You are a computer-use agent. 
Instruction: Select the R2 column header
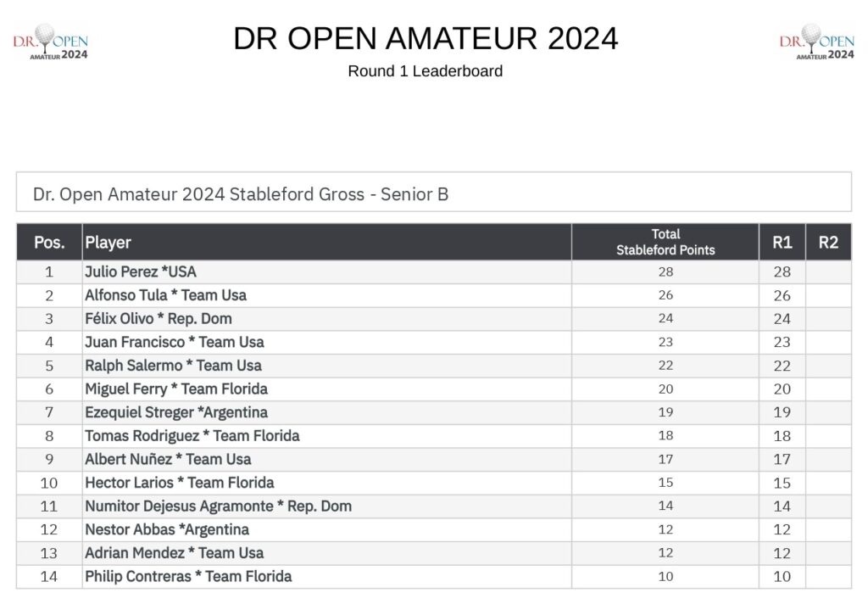pos(828,242)
